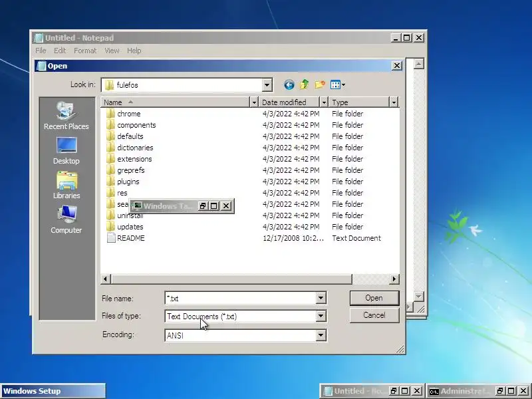
Task: Select the dictionaries folder name
Action: [135, 148]
